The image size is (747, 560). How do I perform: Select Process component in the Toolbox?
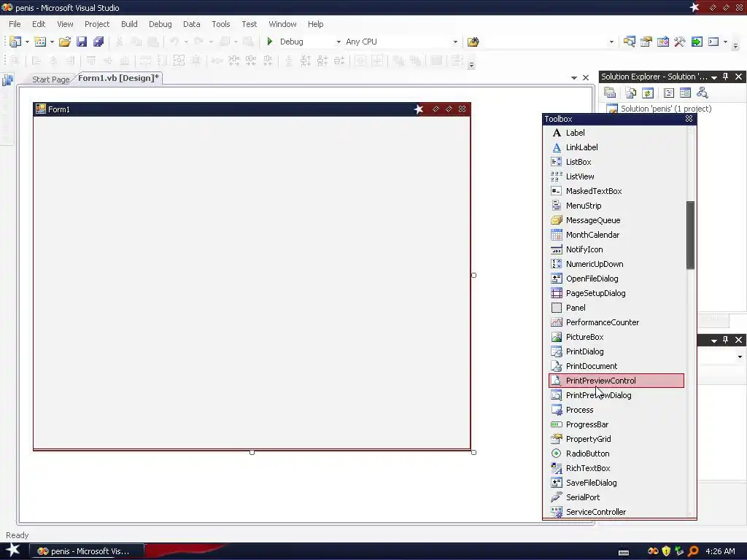click(616, 410)
